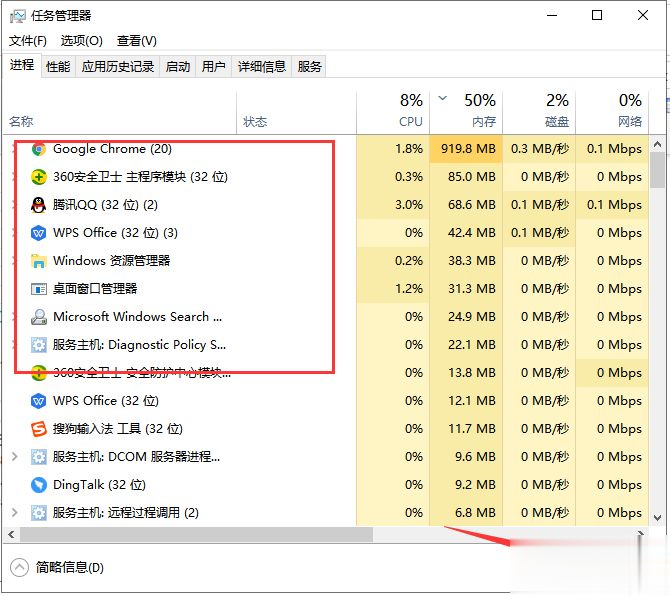Image resolution: width=670 pixels, height=596 pixels.
Task: Click the horizontal scrollbar thumb
Action: point(197,534)
